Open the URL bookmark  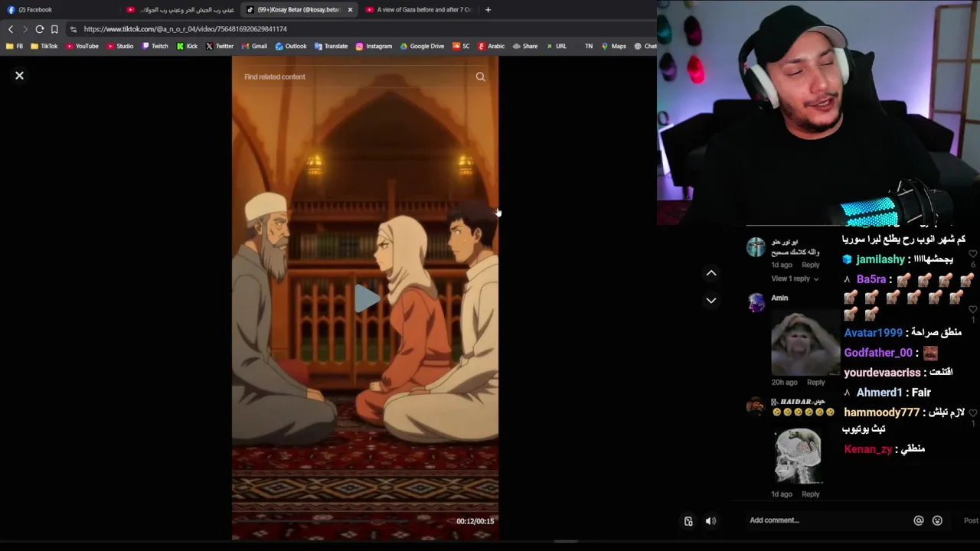(556, 46)
